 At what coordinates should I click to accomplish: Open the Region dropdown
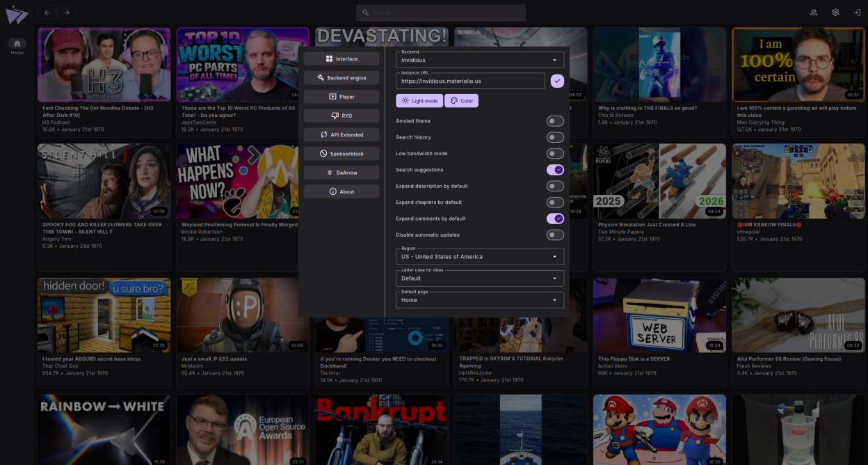[x=480, y=256]
